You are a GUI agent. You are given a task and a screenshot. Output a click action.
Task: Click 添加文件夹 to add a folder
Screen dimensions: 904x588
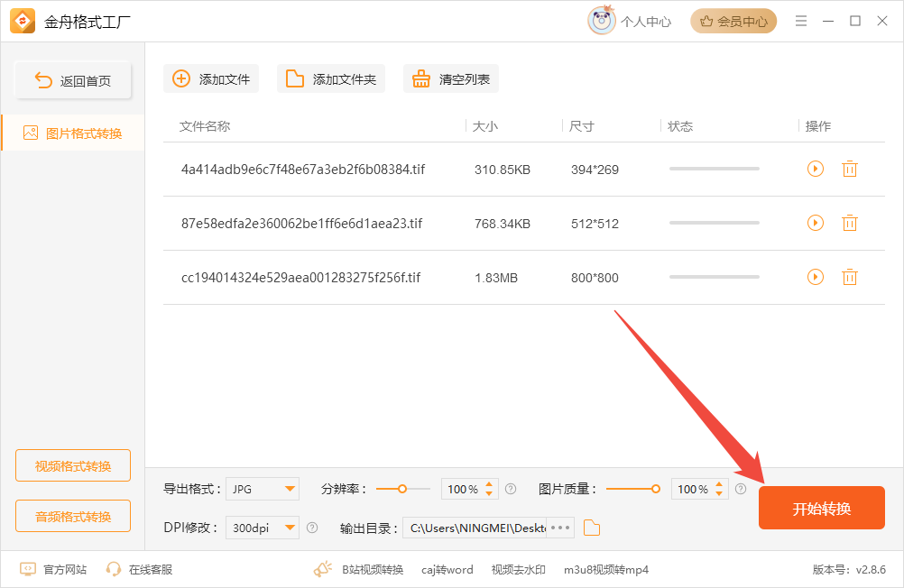tap(331, 79)
